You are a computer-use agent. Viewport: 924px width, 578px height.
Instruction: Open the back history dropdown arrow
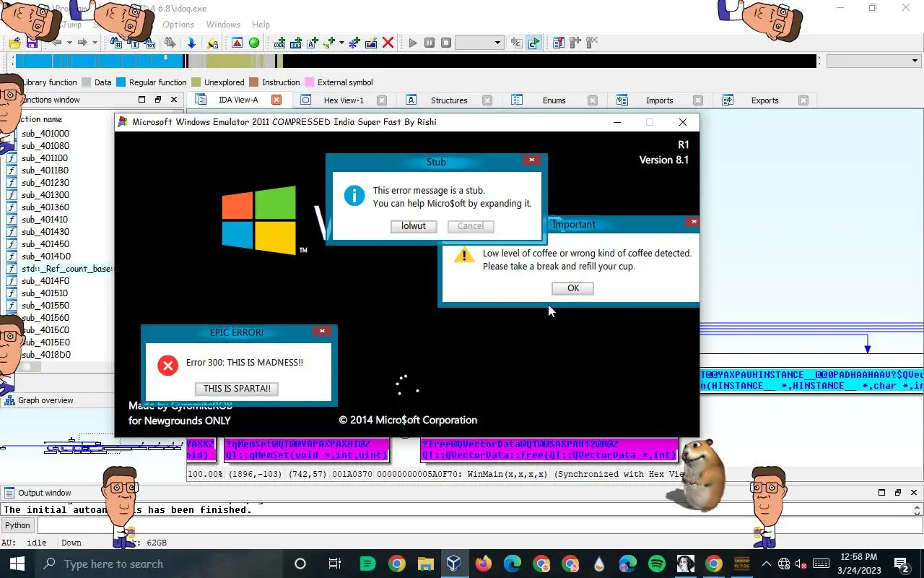(x=69, y=43)
